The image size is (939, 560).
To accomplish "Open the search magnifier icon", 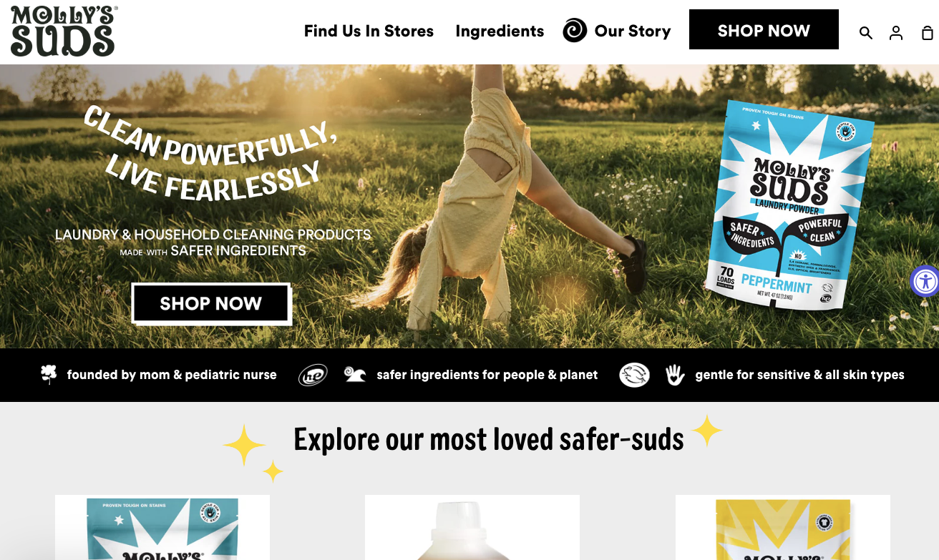I will click(x=866, y=33).
